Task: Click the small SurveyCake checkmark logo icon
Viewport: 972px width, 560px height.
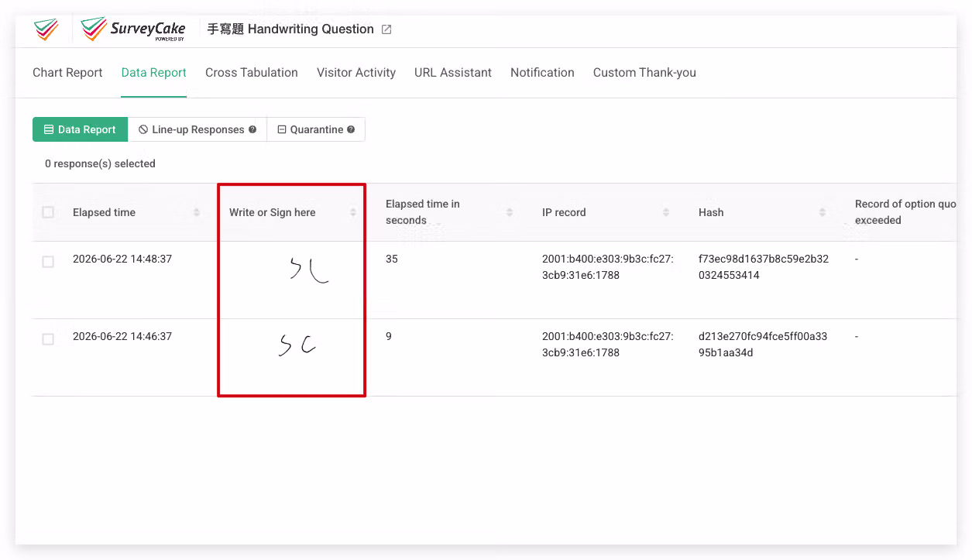Action: [x=46, y=29]
